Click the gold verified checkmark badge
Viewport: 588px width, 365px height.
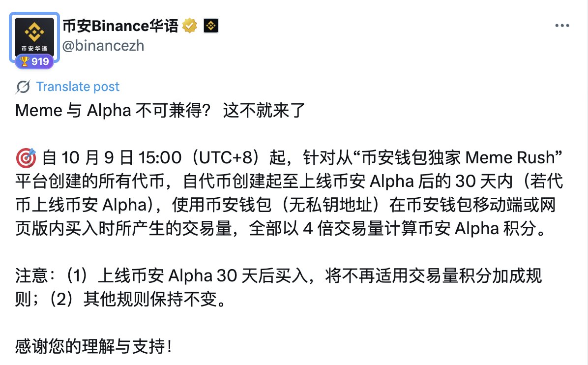(189, 26)
